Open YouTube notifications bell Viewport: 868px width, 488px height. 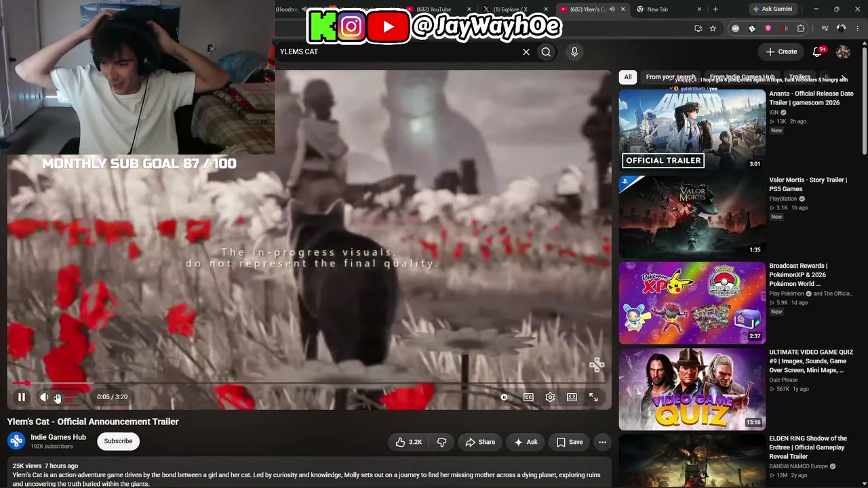click(x=818, y=52)
